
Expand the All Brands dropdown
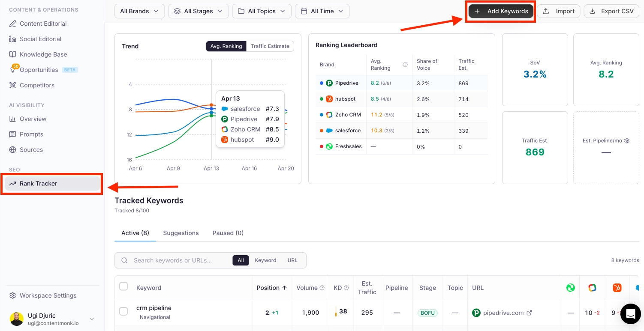pos(139,11)
